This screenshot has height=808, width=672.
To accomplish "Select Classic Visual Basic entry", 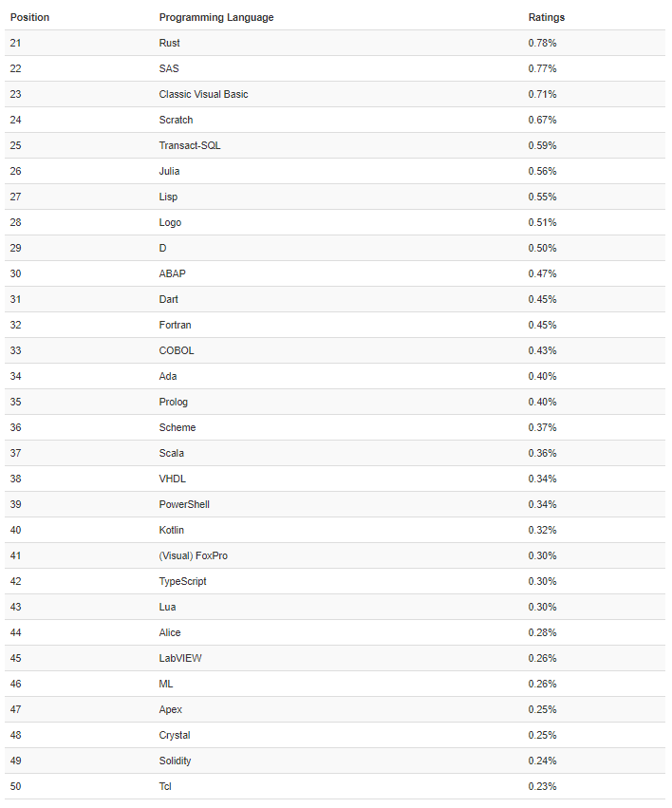I will (x=203, y=94).
